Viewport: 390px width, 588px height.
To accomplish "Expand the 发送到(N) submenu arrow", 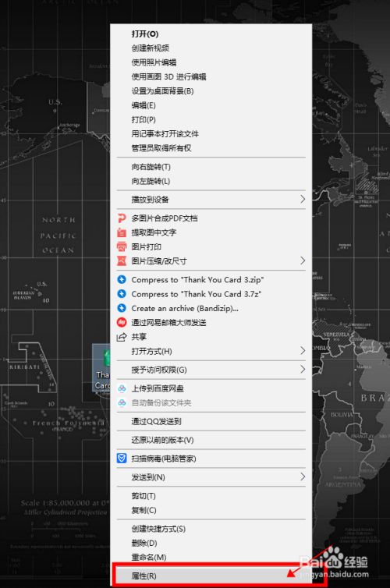I will 303,477.
